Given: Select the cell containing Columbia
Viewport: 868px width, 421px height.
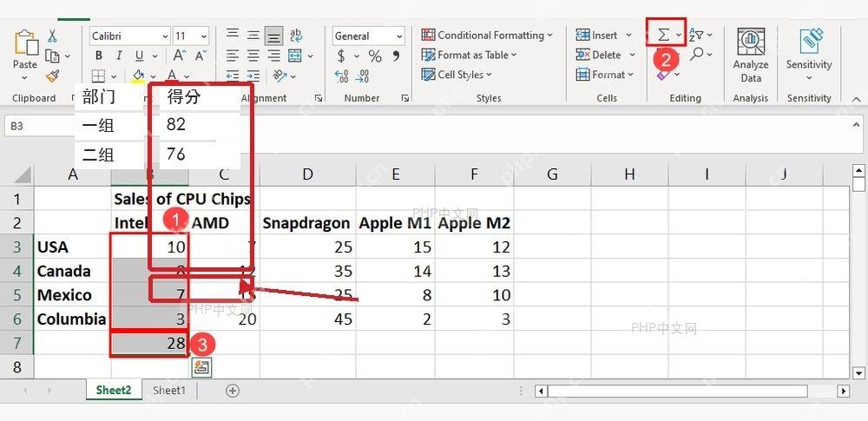Looking at the screenshot, I should click(72, 319).
